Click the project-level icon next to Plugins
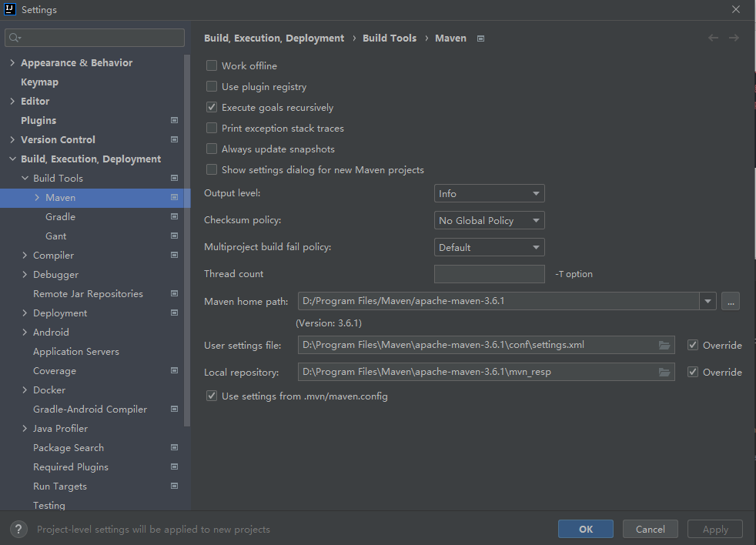The width and height of the screenshot is (756, 545). (x=175, y=120)
